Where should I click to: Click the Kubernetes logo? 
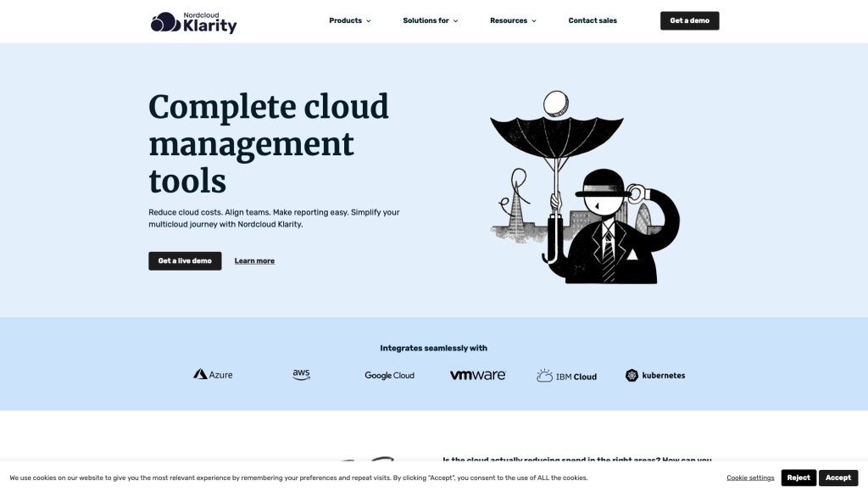coord(655,375)
